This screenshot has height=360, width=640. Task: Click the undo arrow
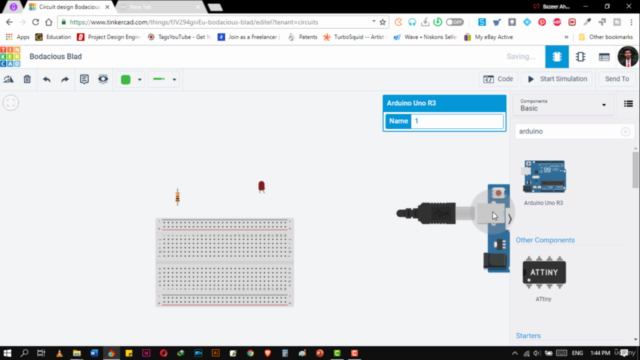coord(47,79)
